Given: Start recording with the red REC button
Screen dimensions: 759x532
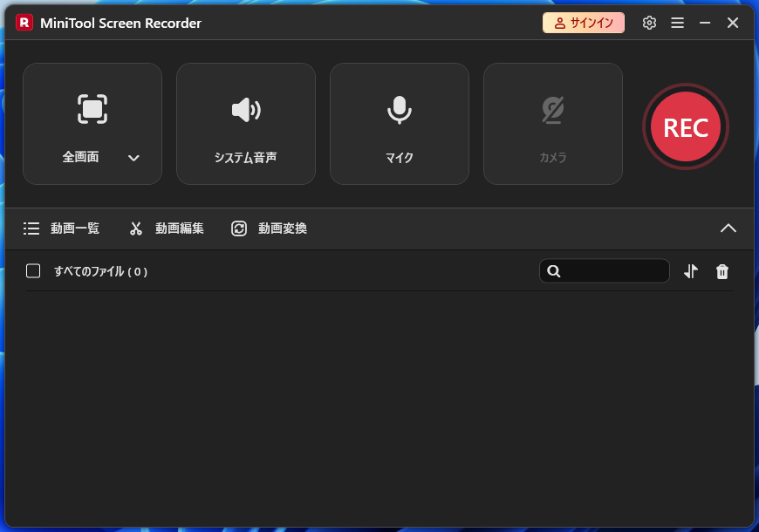Looking at the screenshot, I should [685, 127].
